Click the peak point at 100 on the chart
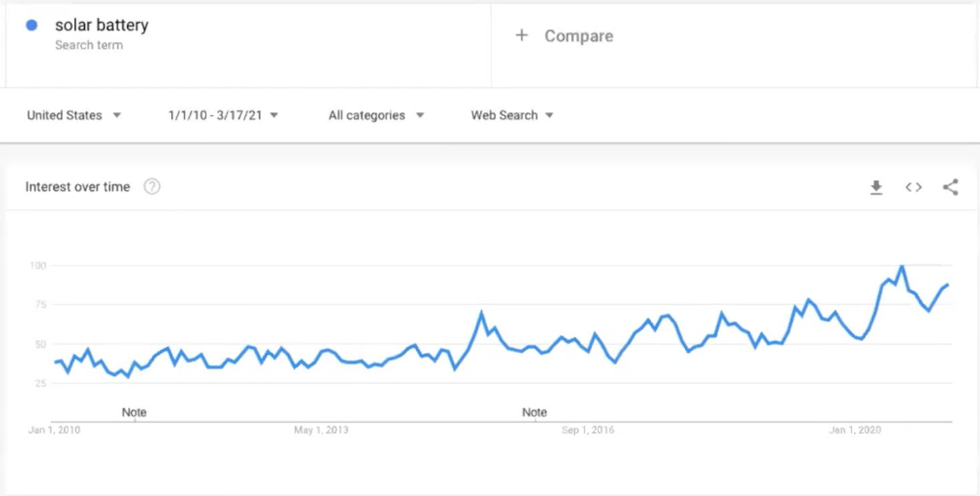The width and height of the screenshot is (980, 496). (x=902, y=266)
